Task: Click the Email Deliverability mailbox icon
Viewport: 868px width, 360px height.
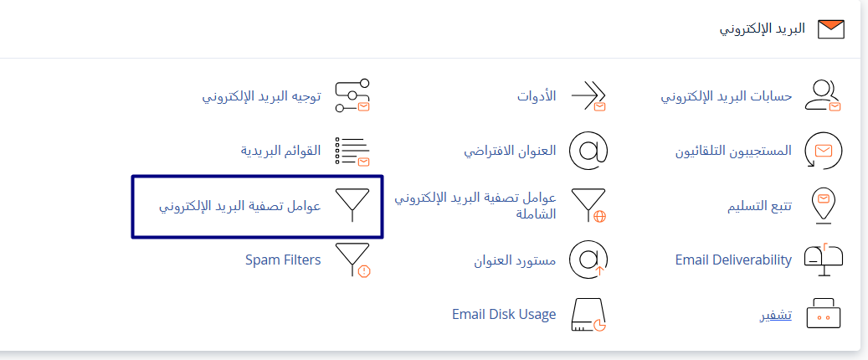Action: pos(823,260)
